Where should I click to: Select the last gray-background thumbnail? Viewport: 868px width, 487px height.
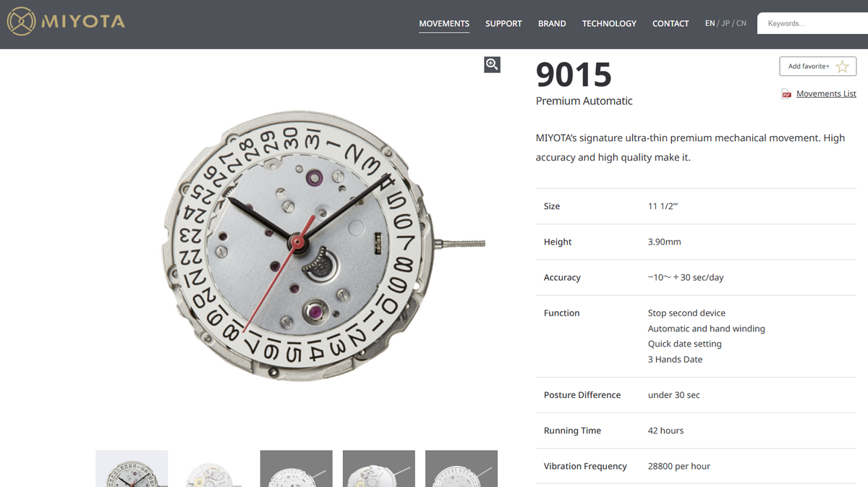click(x=461, y=469)
